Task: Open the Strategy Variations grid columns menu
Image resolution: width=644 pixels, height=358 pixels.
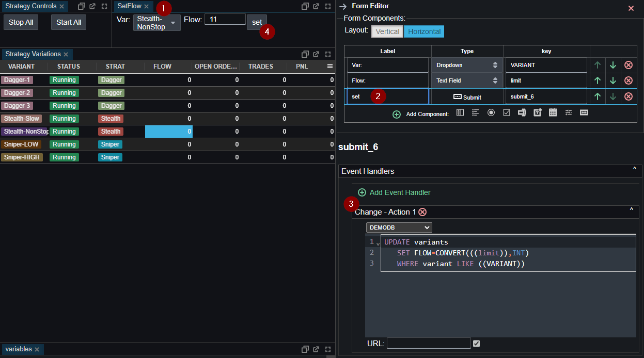Action: 330,67
